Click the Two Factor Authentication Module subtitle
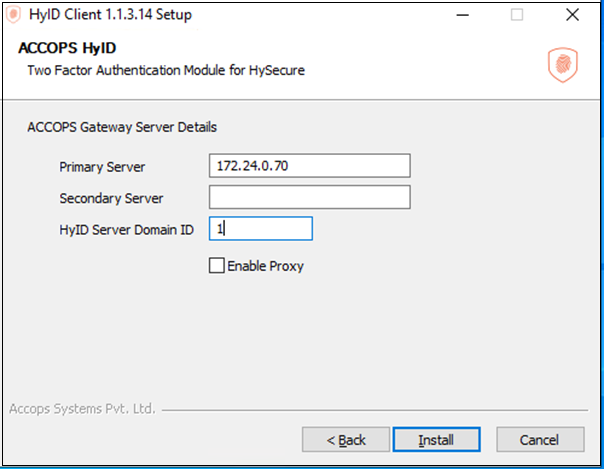The width and height of the screenshot is (604, 469). (166, 70)
